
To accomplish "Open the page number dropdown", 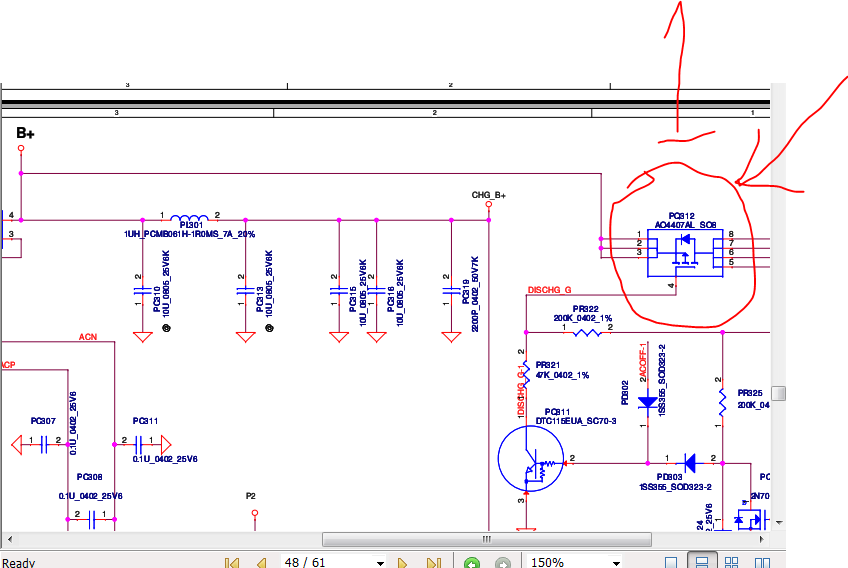I will pyautogui.click(x=380, y=564).
